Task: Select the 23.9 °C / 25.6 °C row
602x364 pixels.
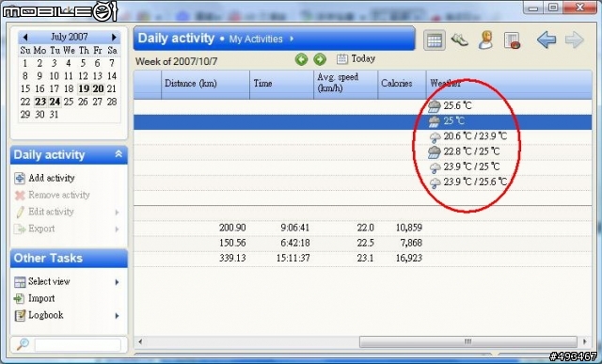Action: click(362, 182)
